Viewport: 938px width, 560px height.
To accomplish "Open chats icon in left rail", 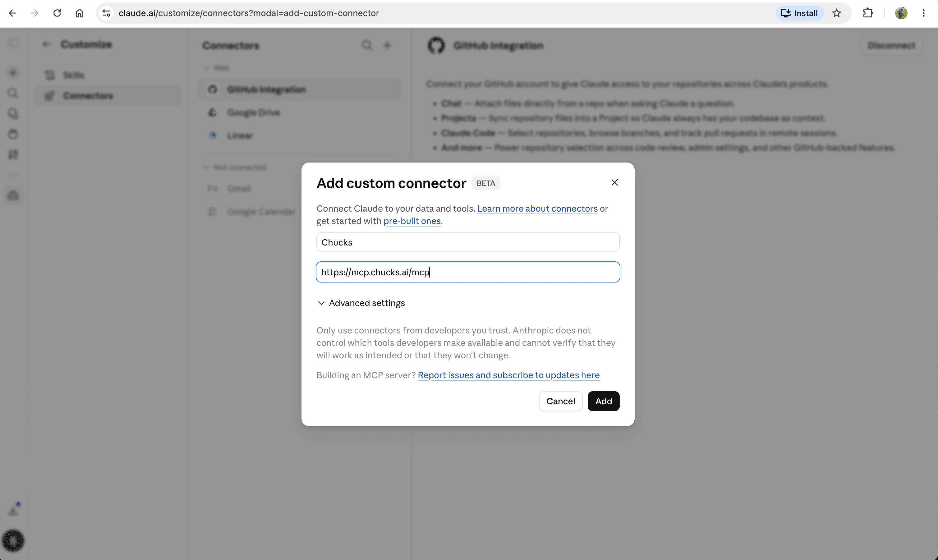I will tap(13, 114).
